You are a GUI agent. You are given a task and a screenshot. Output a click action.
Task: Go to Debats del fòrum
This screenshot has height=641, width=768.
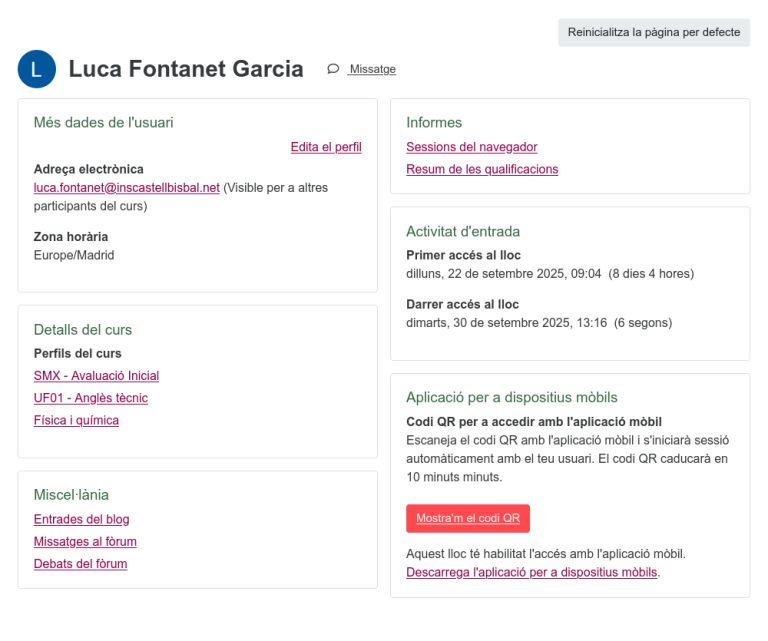click(x=80, y=563)
